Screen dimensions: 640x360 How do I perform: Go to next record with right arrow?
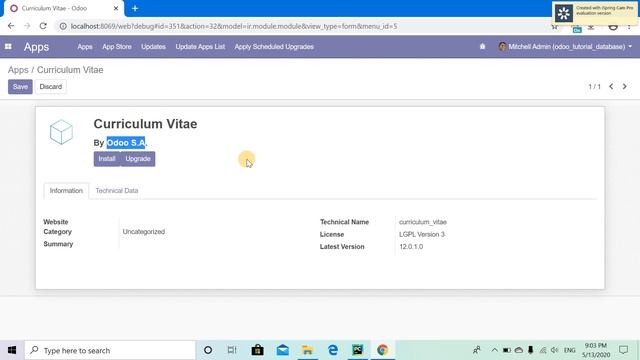[x=624, y=87]
